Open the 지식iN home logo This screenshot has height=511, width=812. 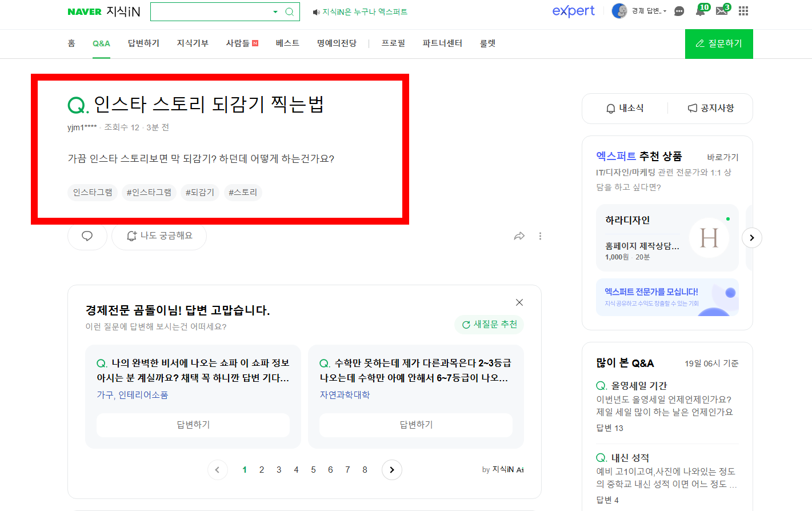coord(123,11)
